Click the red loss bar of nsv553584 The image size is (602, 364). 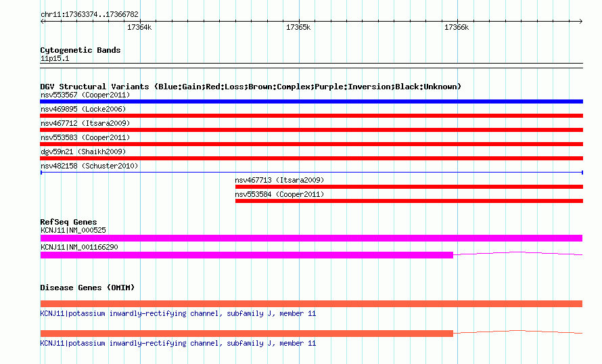(409, 201)
